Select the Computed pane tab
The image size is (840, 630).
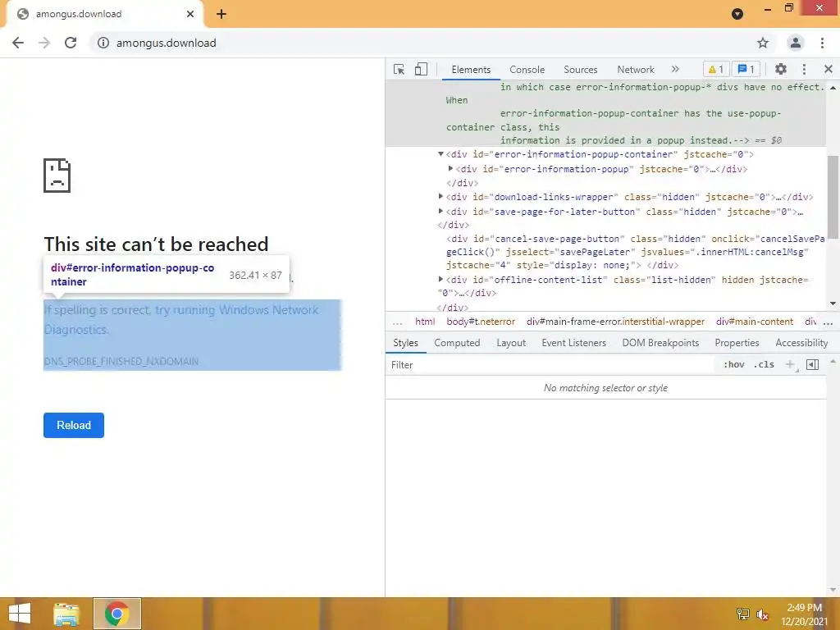[x=457, y=343]
